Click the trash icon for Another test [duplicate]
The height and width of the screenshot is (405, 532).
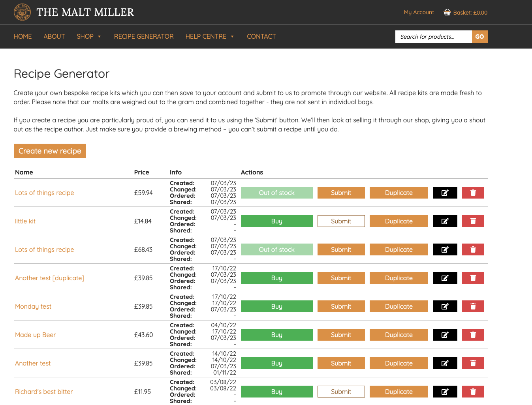pos(473,278)
